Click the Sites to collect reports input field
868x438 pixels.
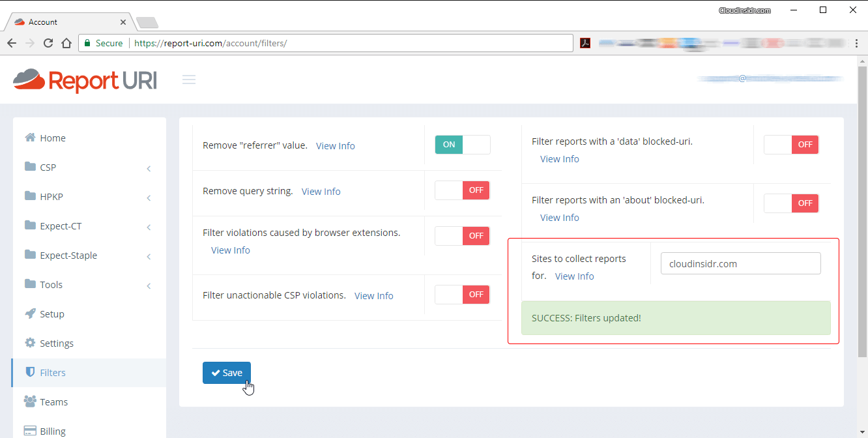click(740, 264)
